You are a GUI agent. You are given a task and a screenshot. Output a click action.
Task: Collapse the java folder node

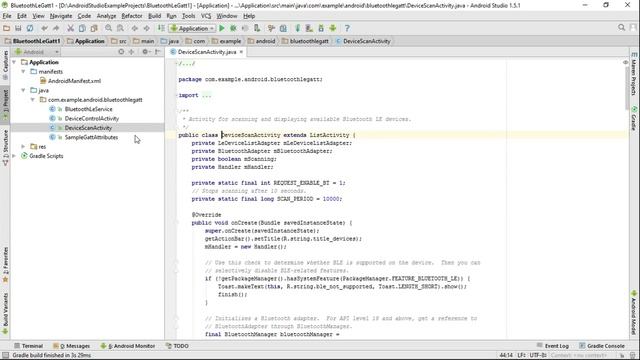pos(23,90)
